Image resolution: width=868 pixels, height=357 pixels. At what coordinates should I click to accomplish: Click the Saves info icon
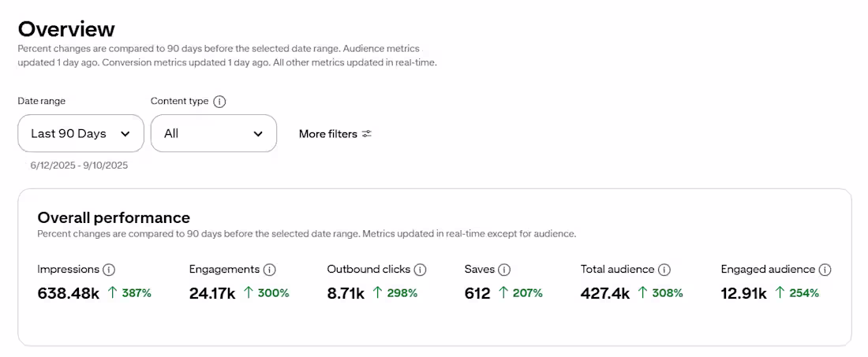pyautogui.click(x=505, y=270)
